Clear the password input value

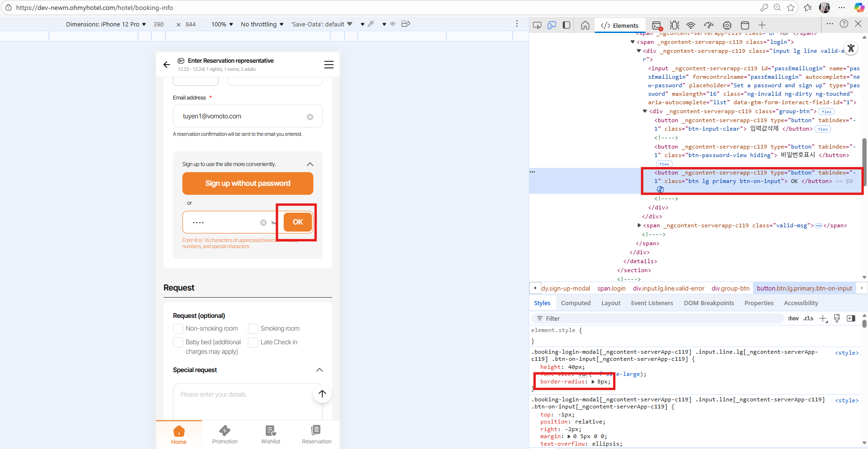coord(263,223)
